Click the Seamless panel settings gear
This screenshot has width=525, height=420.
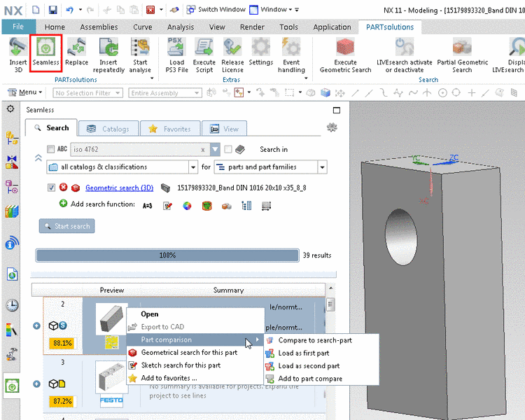tap(332, 127)
